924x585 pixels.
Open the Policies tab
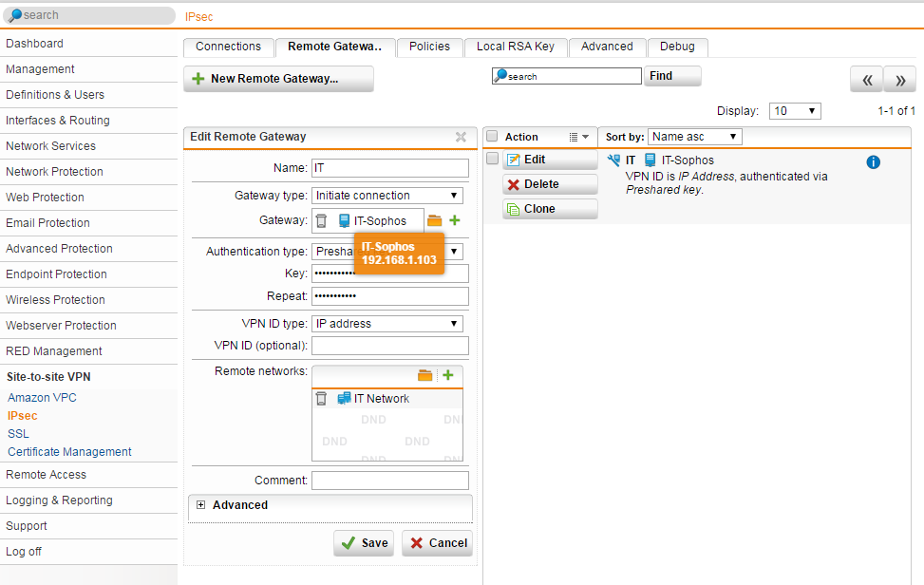pyautogui.click(x=429, y=47)
